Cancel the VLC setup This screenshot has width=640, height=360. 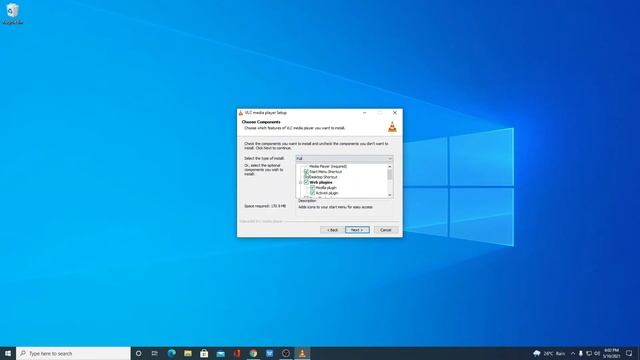[386, 230]
